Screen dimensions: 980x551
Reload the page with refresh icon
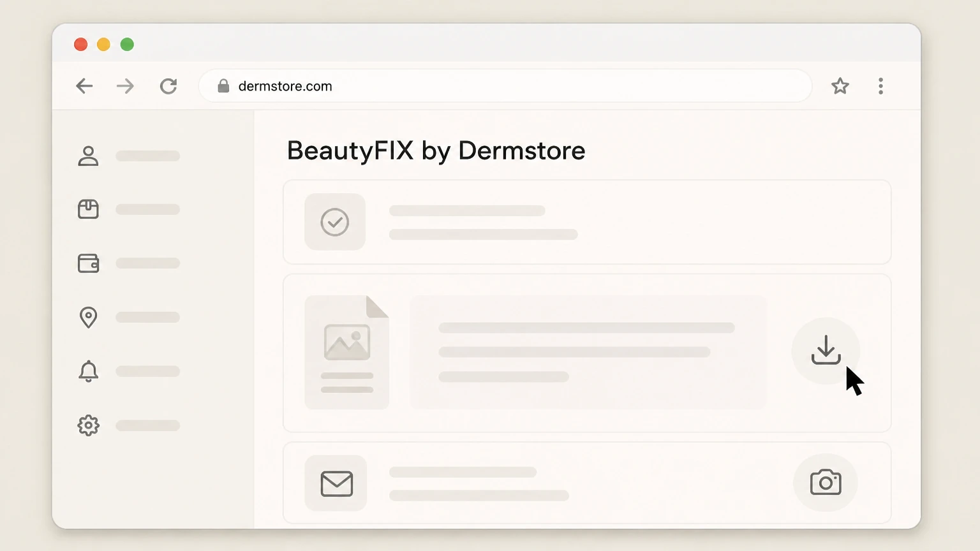(x=168, y=86)
